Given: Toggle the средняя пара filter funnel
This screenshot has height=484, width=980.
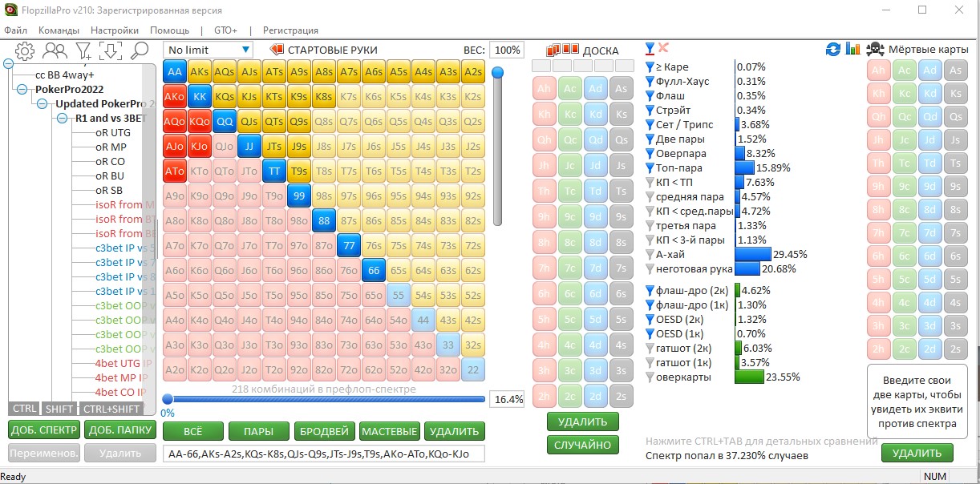Looking at the screenshot, I should 650,197.
